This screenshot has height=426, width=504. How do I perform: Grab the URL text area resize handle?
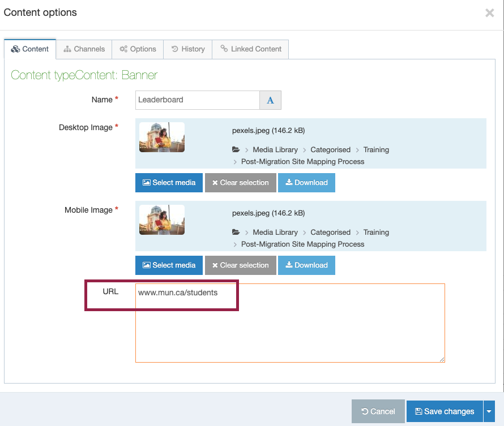tap(442, 360)
